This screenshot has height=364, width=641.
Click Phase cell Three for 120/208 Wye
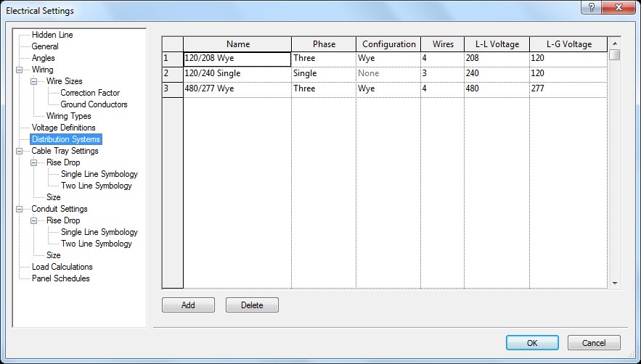pos(324,59)
